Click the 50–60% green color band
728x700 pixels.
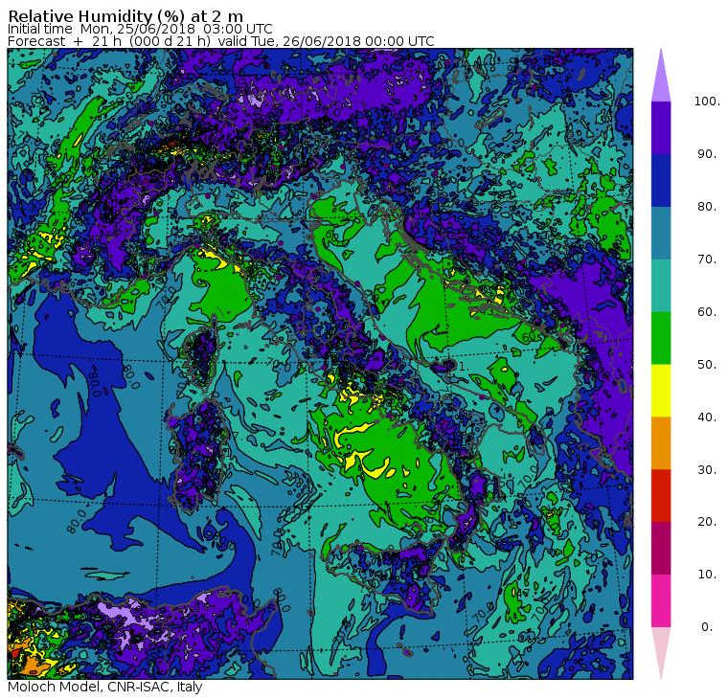pyautogui.click(x=661, y=338)
